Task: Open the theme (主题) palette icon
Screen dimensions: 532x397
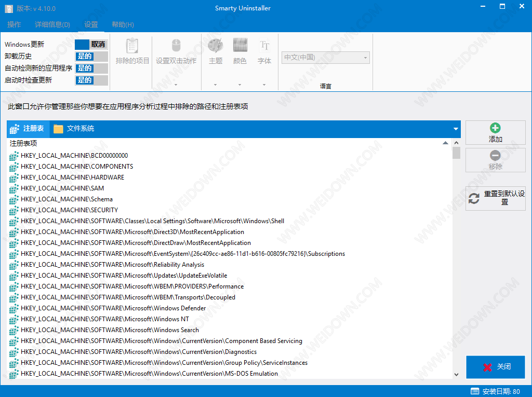Action: [x=215, y=46]
